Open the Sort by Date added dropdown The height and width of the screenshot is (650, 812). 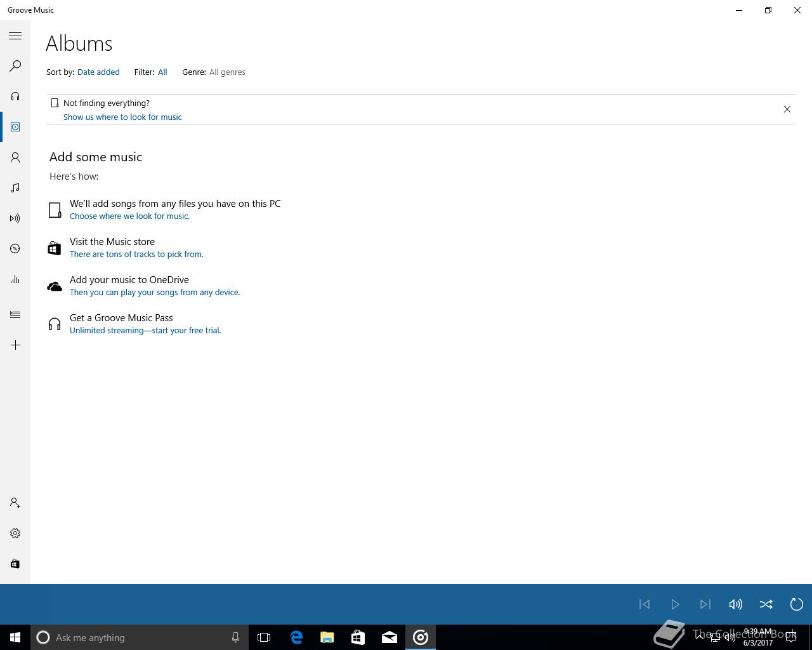pyautogui.click(x=98, y=72)
